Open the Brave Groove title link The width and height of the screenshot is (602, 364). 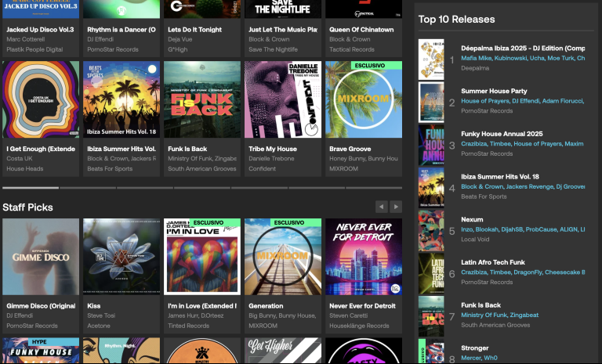(x=350, y=149)
